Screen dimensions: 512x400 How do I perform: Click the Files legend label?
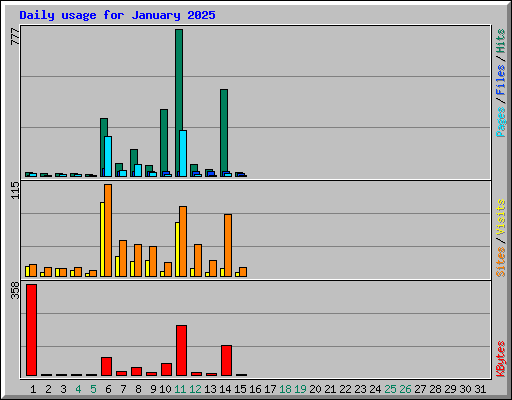pos(500,80)
